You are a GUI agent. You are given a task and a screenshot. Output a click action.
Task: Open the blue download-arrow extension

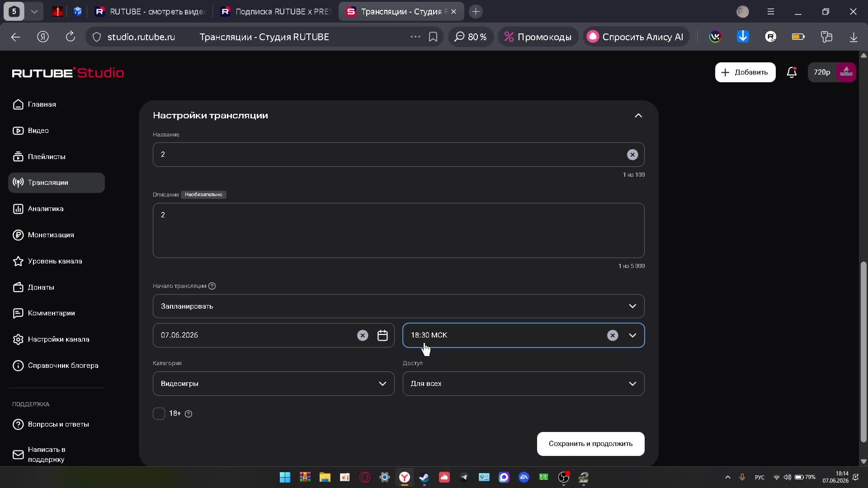(743, 37)
